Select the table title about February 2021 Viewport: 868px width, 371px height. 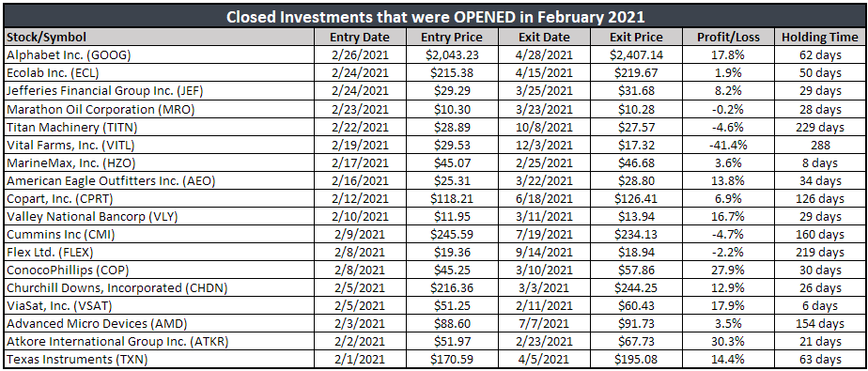(x=435, y=16)
